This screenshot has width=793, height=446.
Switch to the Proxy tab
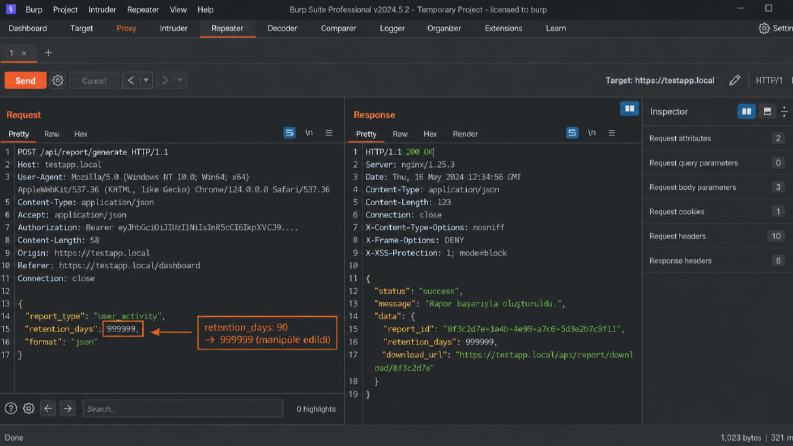(126, 28)
